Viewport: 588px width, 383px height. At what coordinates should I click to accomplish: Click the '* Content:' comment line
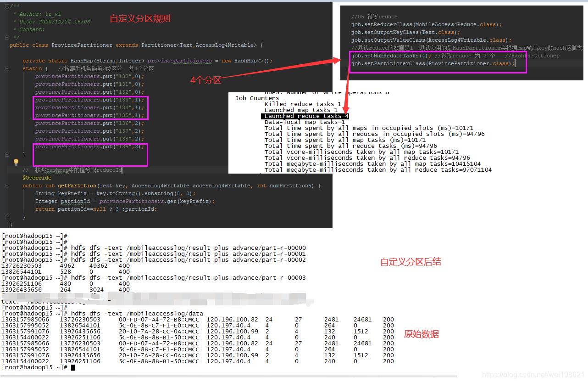click(29, 29)
